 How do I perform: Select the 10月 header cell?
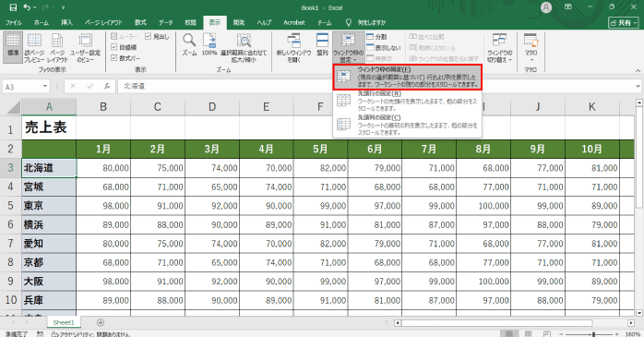point(591,149)
